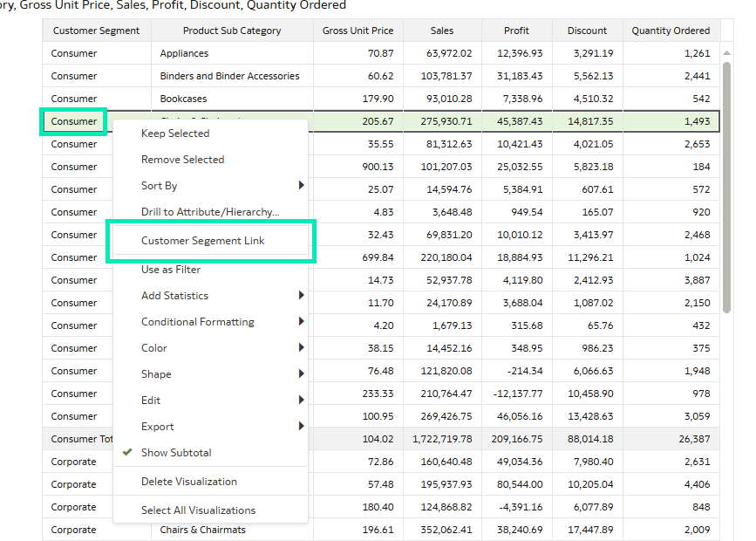The image size is (756, 541).
Task: Click the negative profit value -12,137.77
Action: [518, 394]
